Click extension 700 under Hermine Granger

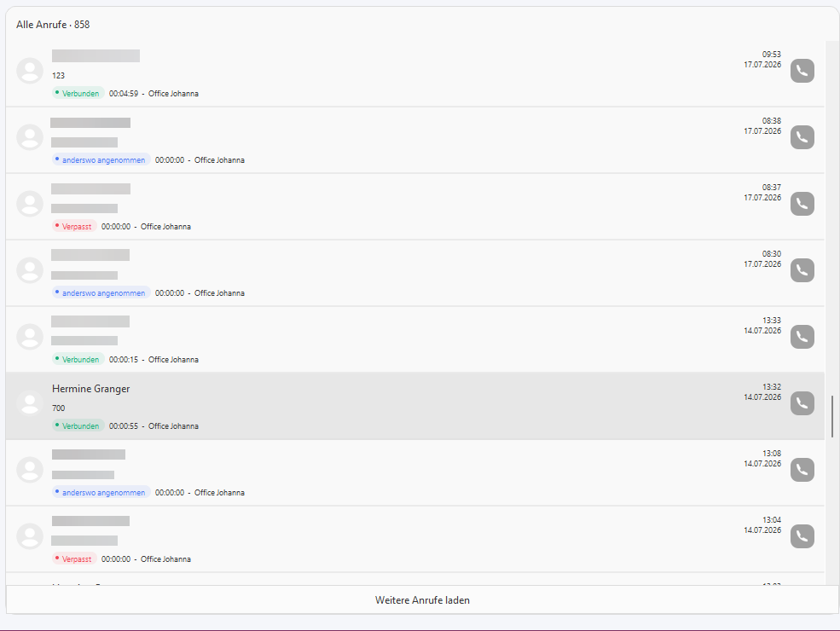[x=58, y=408]
